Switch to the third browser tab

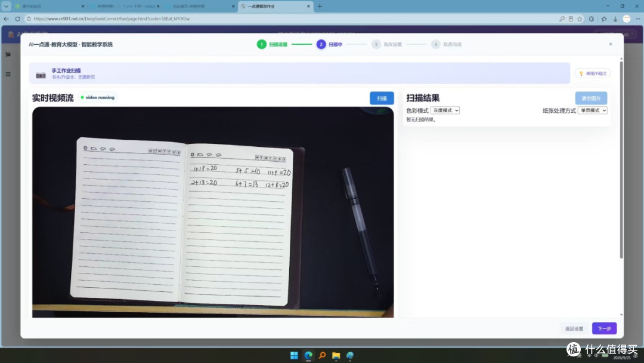[x=200, y=6]
